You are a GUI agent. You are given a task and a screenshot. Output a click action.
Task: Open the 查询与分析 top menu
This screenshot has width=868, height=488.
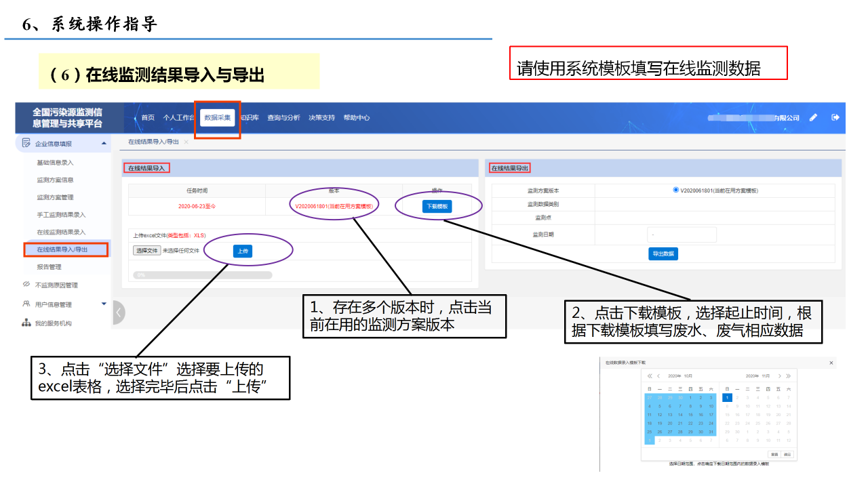pos(283,117)
